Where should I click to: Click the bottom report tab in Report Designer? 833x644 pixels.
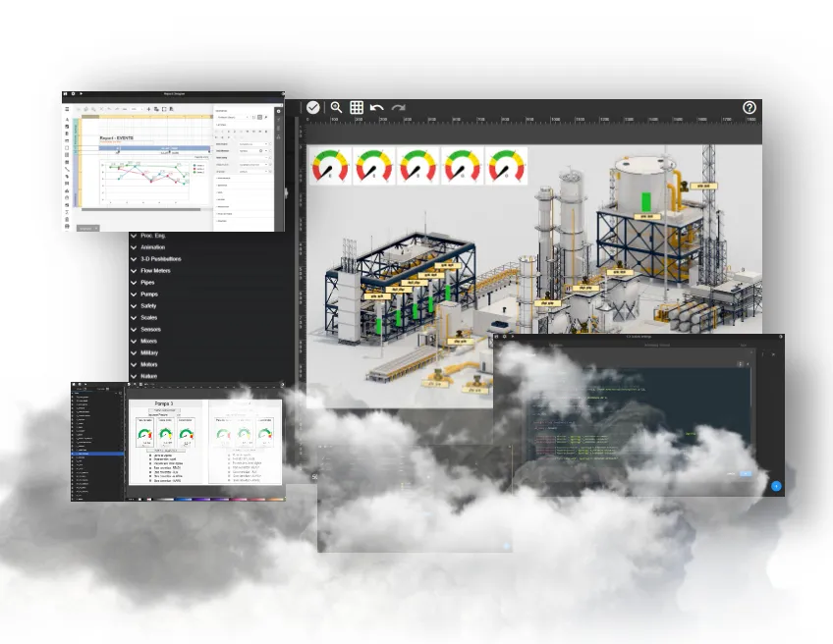[x=88, y=229]
